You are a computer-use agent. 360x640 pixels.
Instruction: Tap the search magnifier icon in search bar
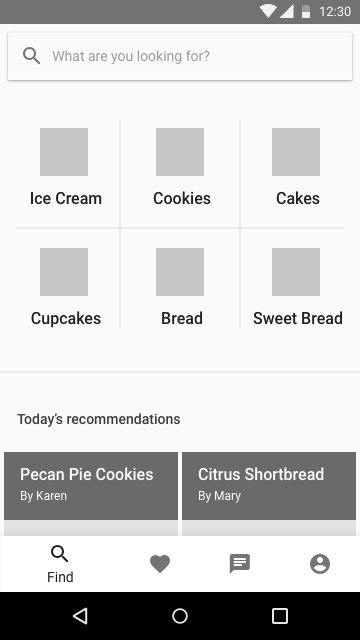tap(31, 56)
